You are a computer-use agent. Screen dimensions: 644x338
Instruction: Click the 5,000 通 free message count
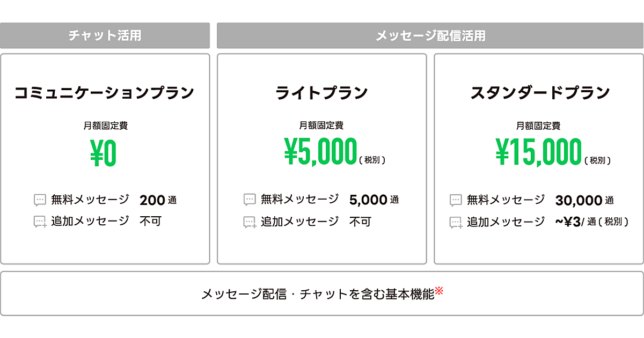click(374, 200)
